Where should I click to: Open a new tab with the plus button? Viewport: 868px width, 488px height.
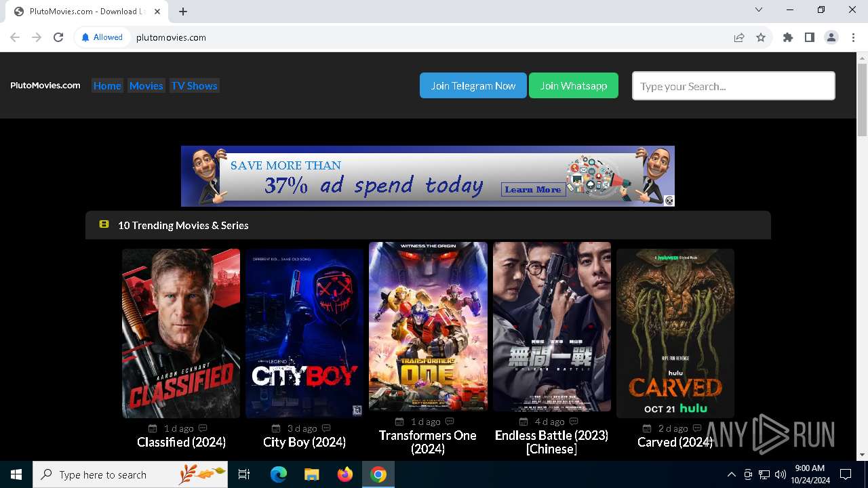[x=183, y=11]
